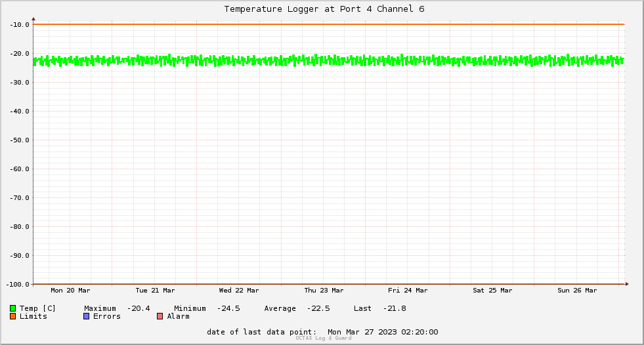Click the orange Limits legend swatch
The image size is (644, 345).
tap(12, 316)
